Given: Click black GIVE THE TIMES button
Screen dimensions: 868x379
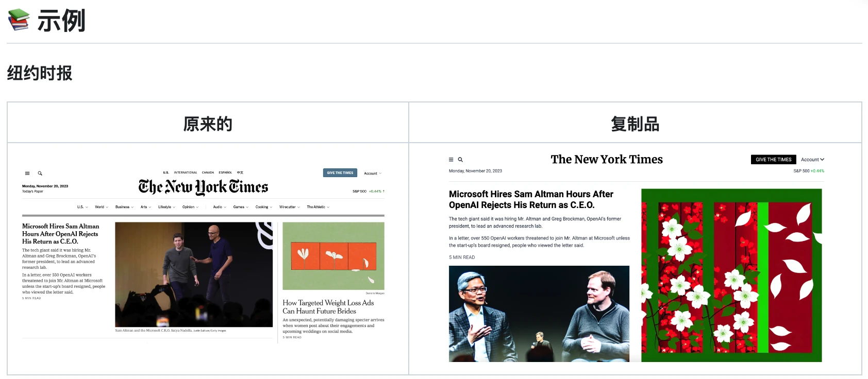Looking at the screenshot, I should click(x=773, y=160).
